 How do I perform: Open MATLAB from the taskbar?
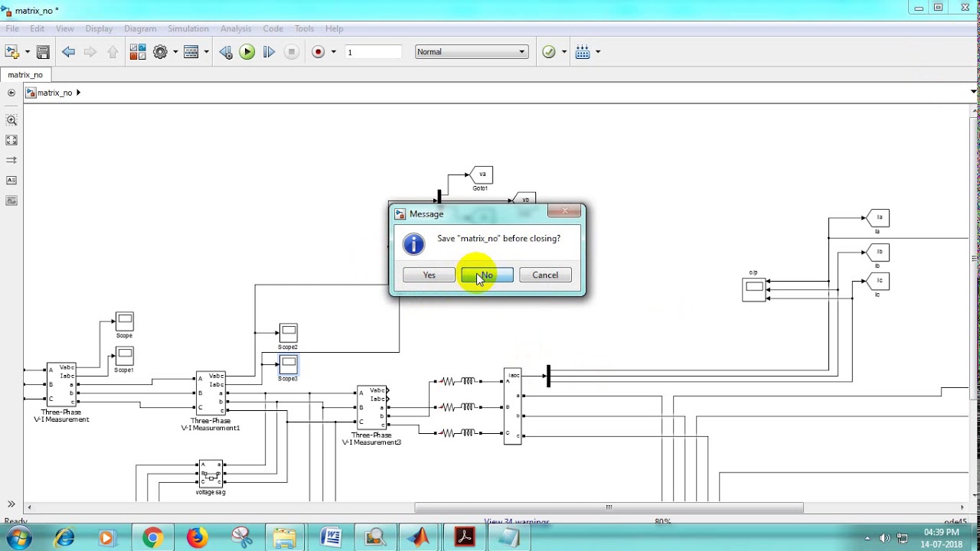click(x=419, y=538)
